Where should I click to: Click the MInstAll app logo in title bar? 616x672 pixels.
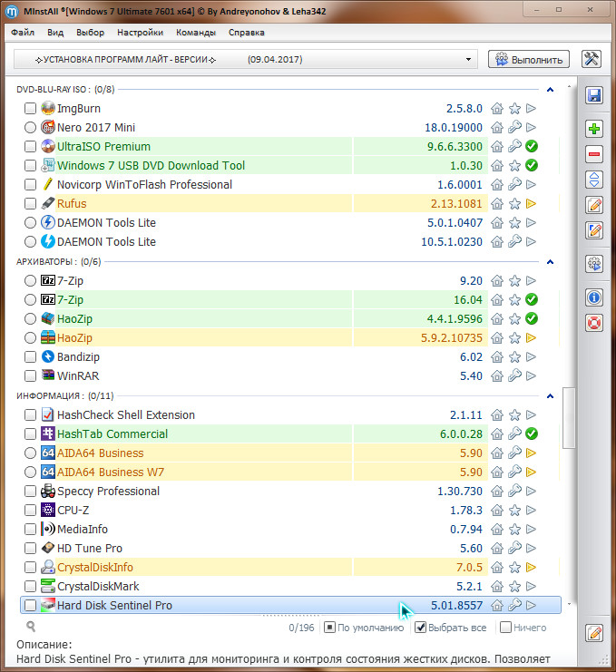12,11
